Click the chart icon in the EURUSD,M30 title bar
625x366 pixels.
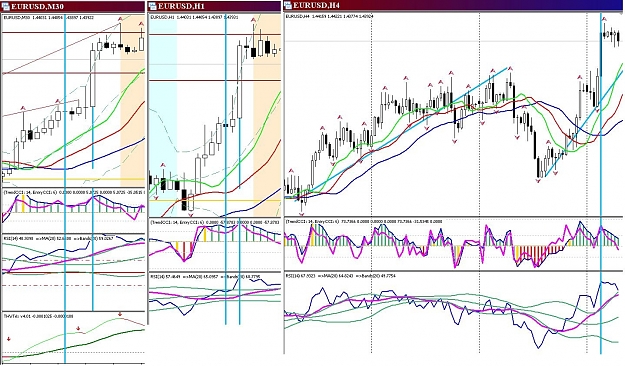6,6
